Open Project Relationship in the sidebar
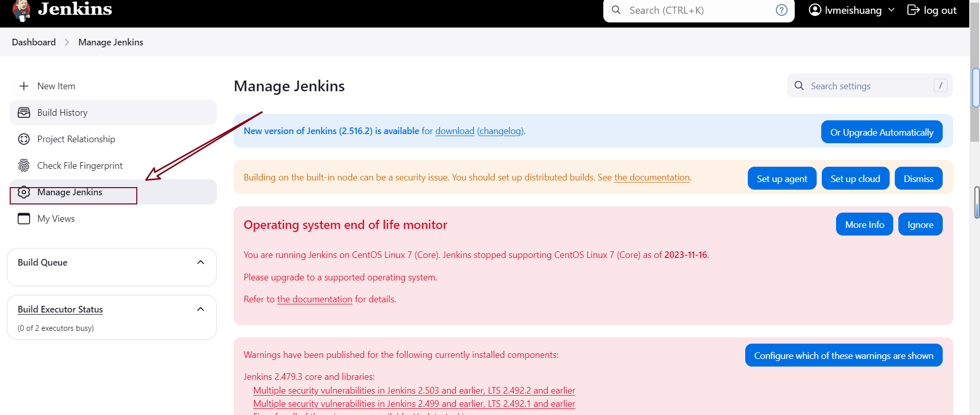This screenshot has height=415, width=980. pos(113,139)
